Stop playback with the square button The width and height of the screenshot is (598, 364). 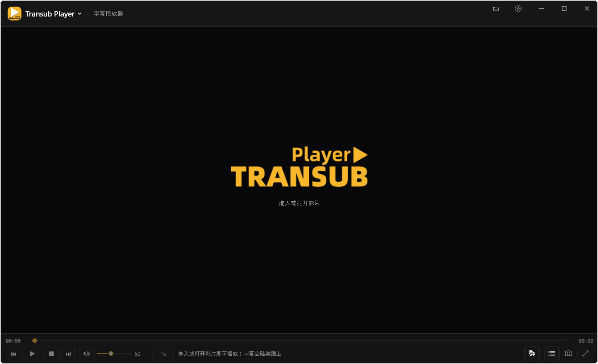click(x=51, y=354)
